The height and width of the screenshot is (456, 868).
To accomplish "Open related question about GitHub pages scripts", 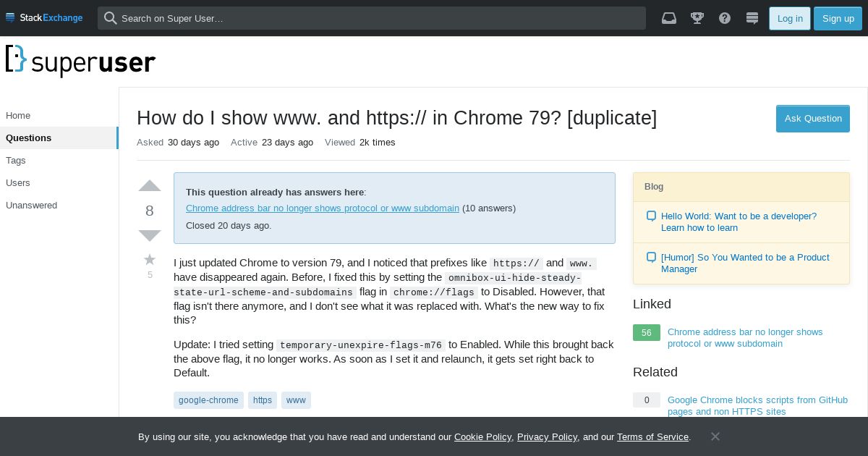I will point(757,406).
